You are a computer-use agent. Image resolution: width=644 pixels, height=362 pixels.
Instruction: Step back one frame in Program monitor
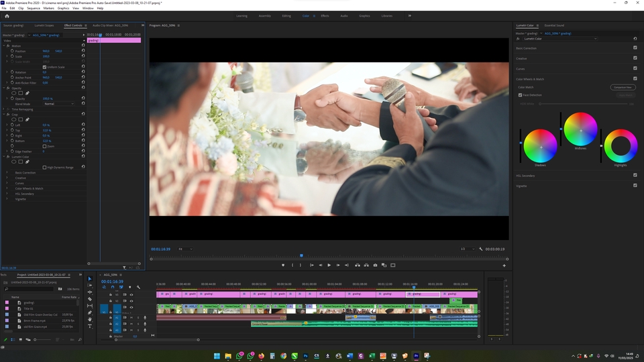pos(321,265)
